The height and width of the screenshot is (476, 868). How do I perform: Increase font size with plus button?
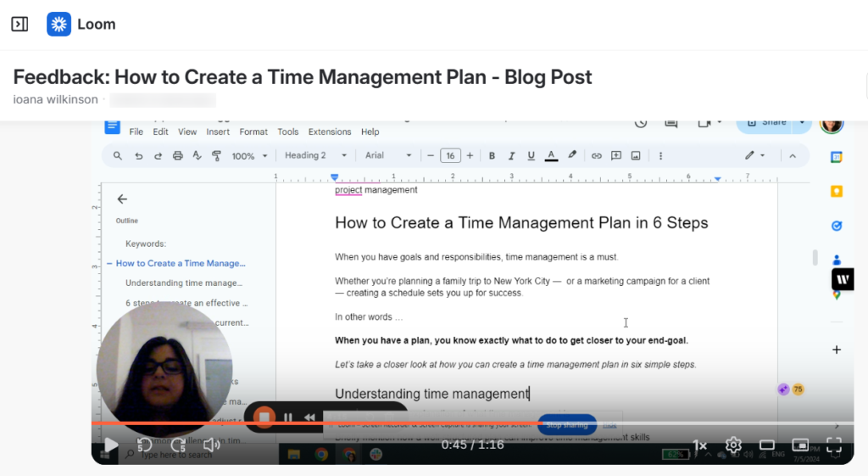[x=470, y=156]
